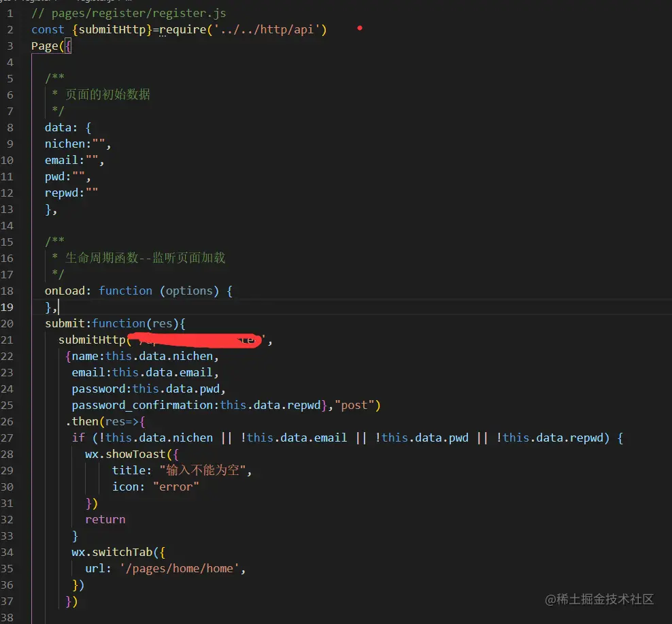Screen dimensions: 672x624
Task: Place cursor on "data: {" line
Action: tap(68, 128)
